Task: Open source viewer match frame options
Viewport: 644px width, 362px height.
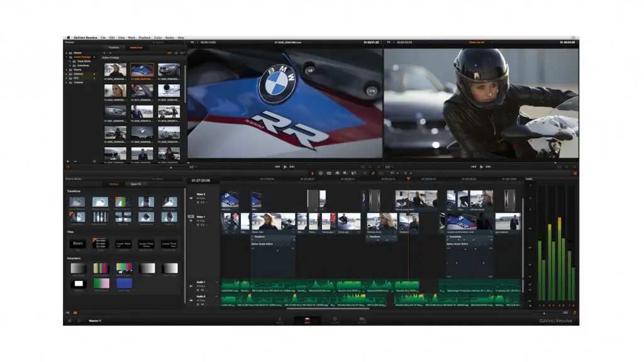Action: [x=192, y=167]
